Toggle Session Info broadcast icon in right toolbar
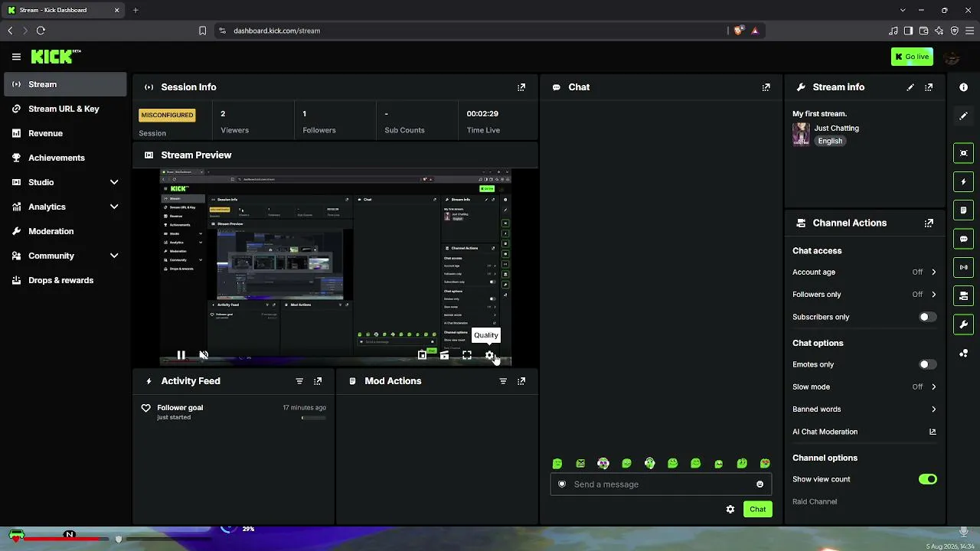Viewport: 980px width, 551px height. tap(964, 267)
